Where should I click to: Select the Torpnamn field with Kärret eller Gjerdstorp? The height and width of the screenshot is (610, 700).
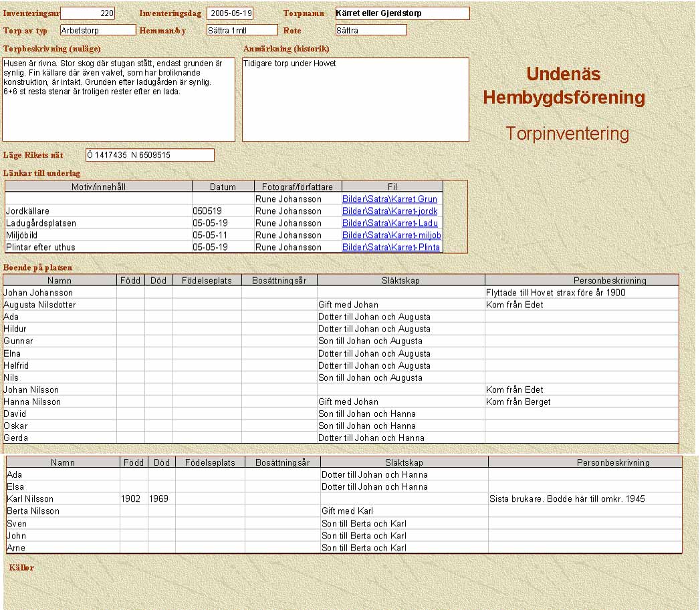pos(402,13)
